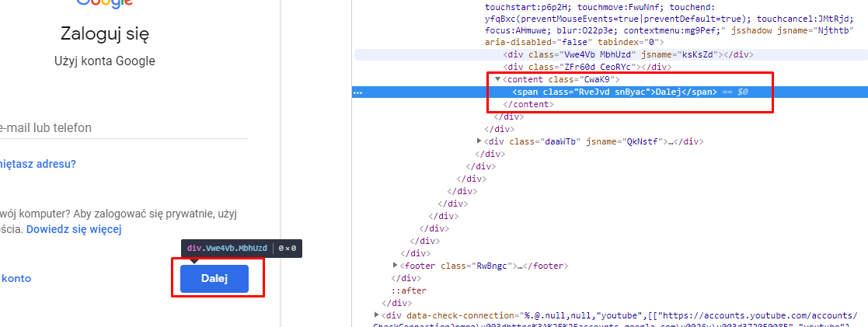Screen dimensions: 868x327
Task: Click the 'Użyj konta Google' text
Action: click(105, 61)
